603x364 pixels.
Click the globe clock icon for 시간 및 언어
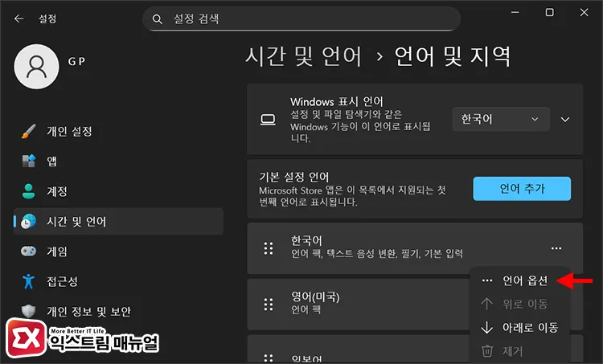click(x=28, y=222)
